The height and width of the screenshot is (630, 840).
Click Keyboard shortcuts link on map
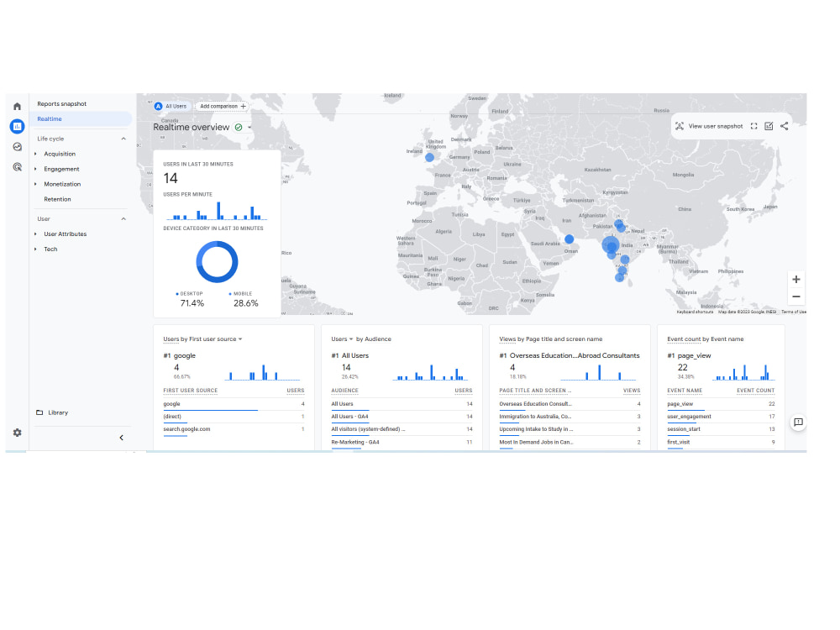click(695, 312)
